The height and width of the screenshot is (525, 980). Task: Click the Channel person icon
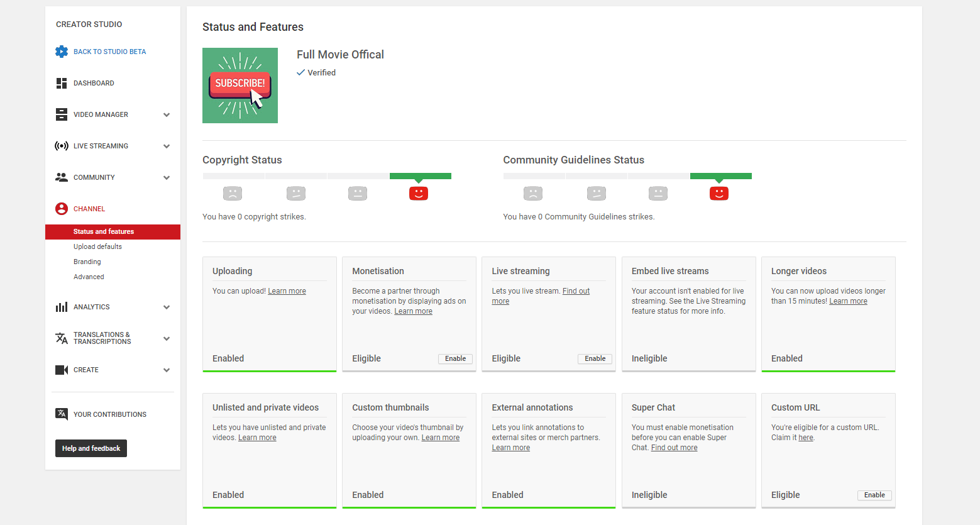62,209
